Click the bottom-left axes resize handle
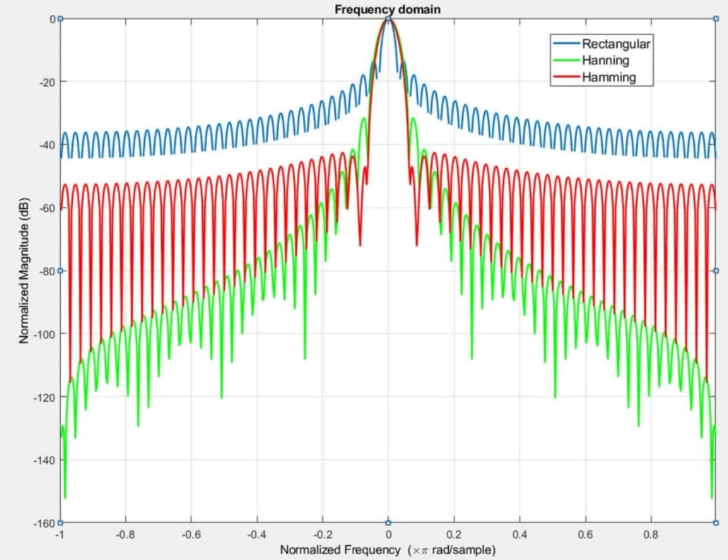Image resolution: width=728 pixels, height=560 pixels. pos(60,523)
